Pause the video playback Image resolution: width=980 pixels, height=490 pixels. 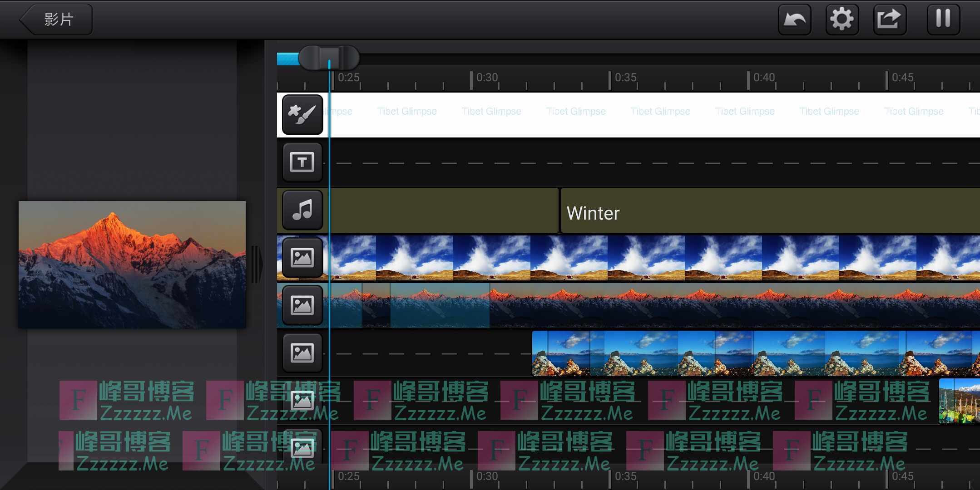coord(943,20)
